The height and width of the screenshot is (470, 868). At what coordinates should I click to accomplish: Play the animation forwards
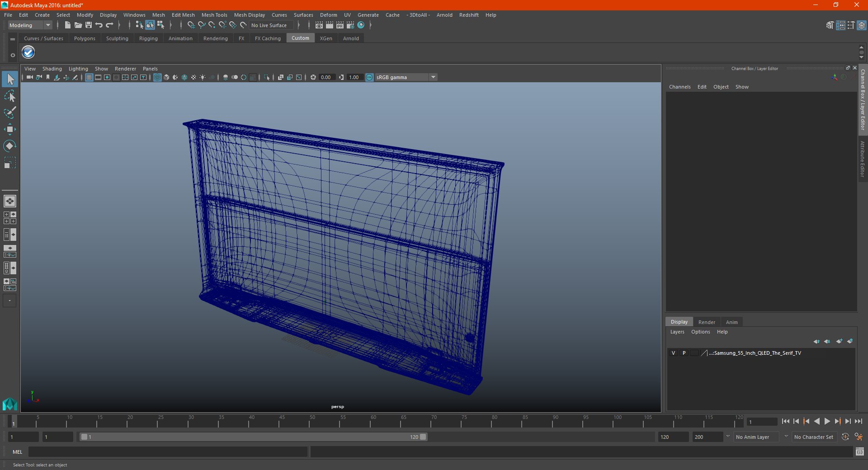click(827, 421)
